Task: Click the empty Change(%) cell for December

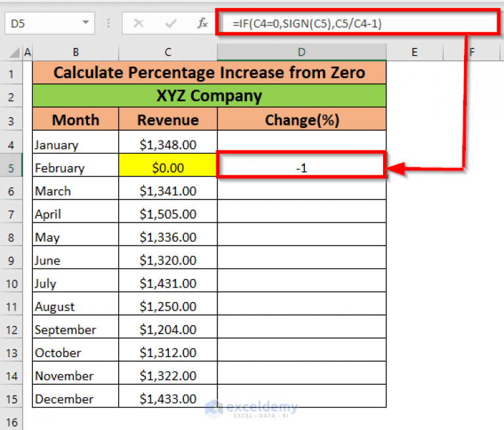Action: (302, 397)
